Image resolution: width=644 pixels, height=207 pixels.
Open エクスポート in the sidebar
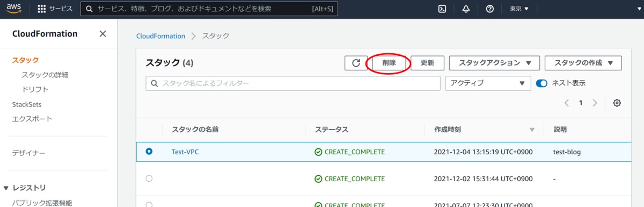click(32, 119)
